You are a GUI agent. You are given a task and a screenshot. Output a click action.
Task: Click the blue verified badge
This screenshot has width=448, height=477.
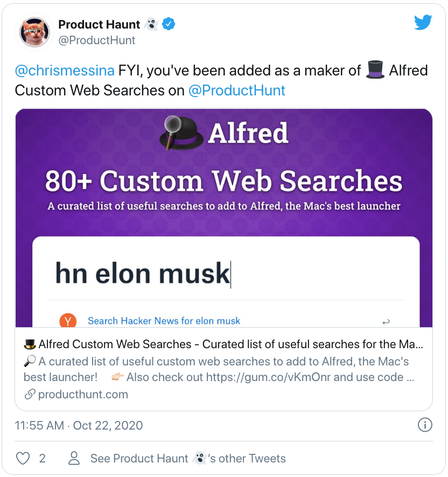click(169, 24)
